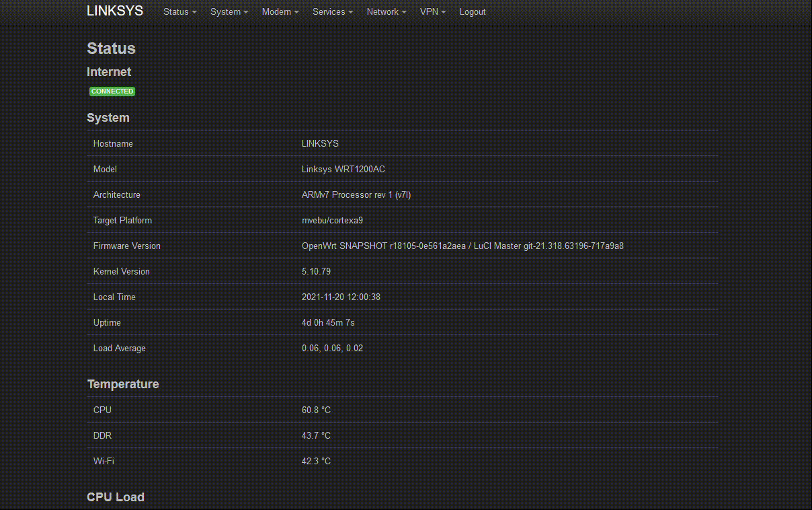Select the Hostname value LINKSYS
This screenshot has height=510, width=812.
[320, 143]
